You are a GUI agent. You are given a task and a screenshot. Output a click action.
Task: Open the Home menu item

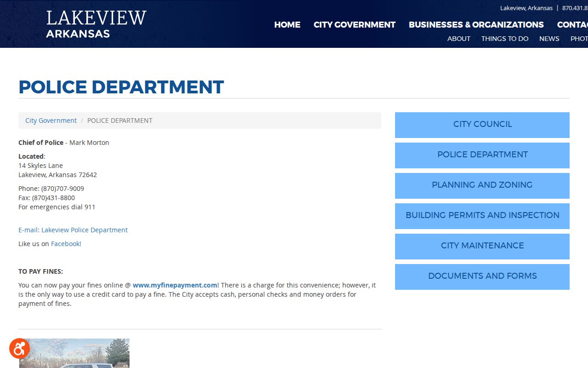point(287,25)
